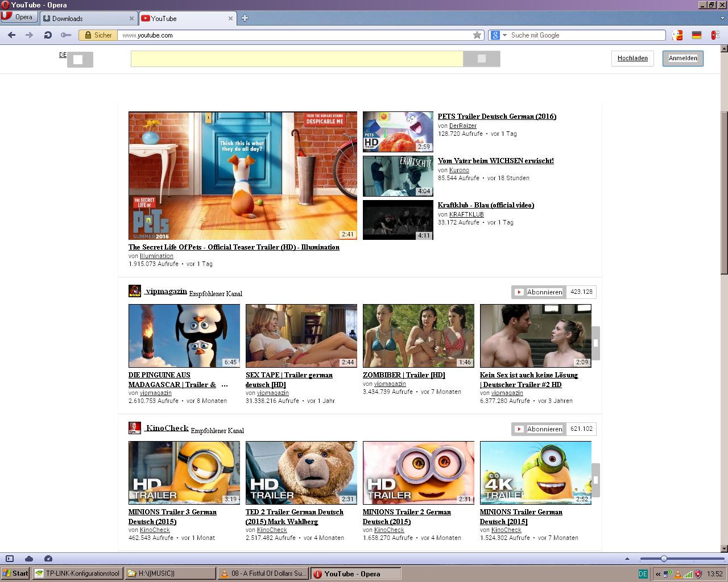
Task: Open the DerRaizer channel link
Action: click(x=463, y=126)
